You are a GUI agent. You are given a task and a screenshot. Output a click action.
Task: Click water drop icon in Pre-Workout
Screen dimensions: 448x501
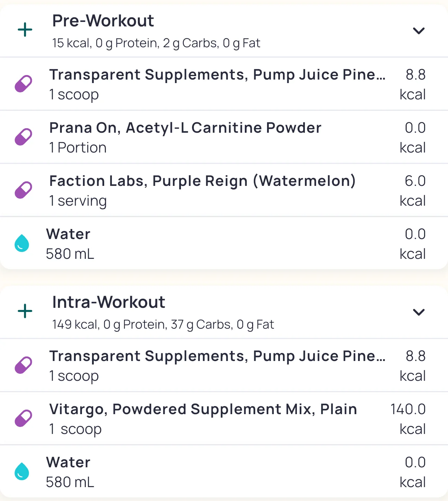click(22, 243)
